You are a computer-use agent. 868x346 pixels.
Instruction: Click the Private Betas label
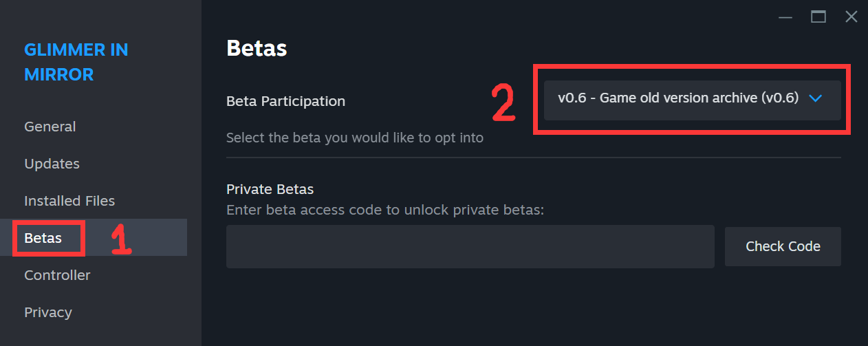pyautogui.click(x=270, y=189)
